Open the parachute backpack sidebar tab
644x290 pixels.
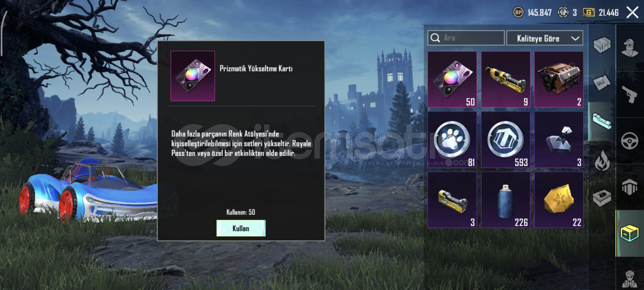[630, 187]
